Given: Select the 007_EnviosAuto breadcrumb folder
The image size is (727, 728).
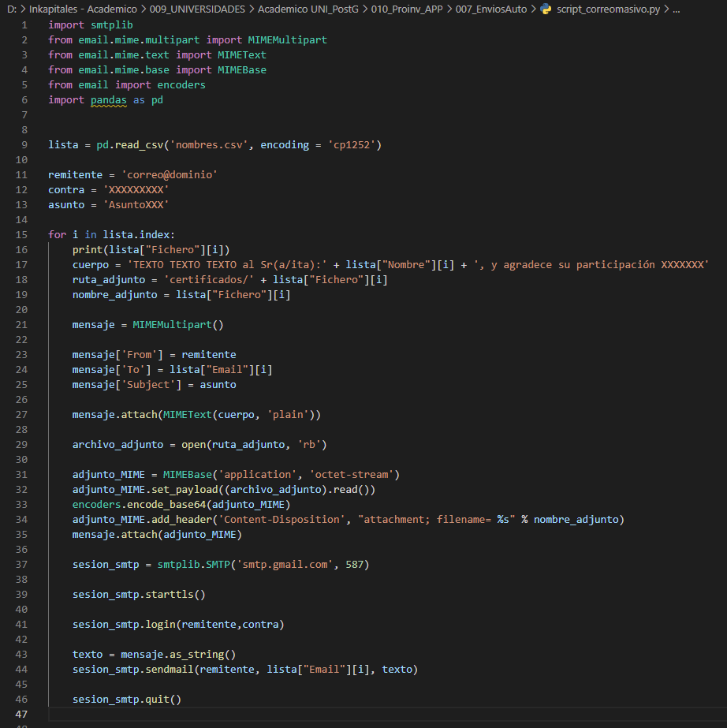Looking at the screenshot, I should pyautogui.click(x=490, y=9).
